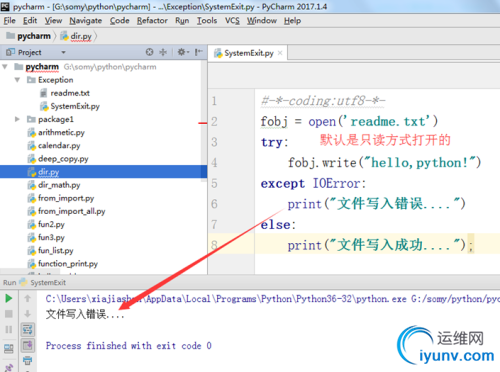Select the SystemExit.py editor tab
Viewport: 500px width, 372px height.
(x=248, y=53)
